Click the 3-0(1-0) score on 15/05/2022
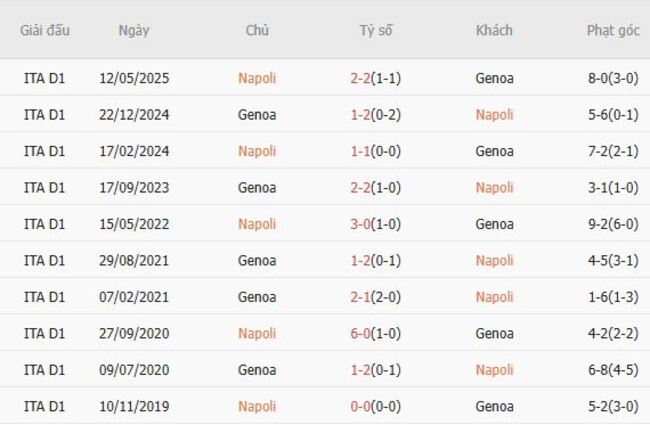This screenshot has height=425, width=650. pos(375,224)
